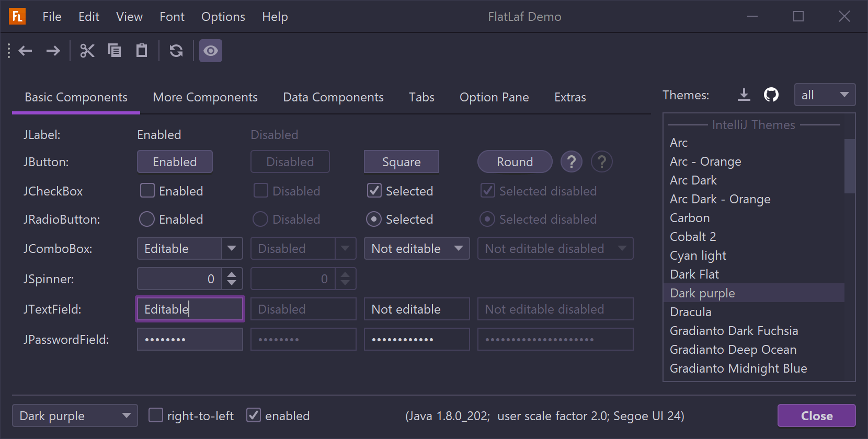Click the Forward arrow toolbar icon
This screenshot has width=868, height=439.
(x=53, y=51)
